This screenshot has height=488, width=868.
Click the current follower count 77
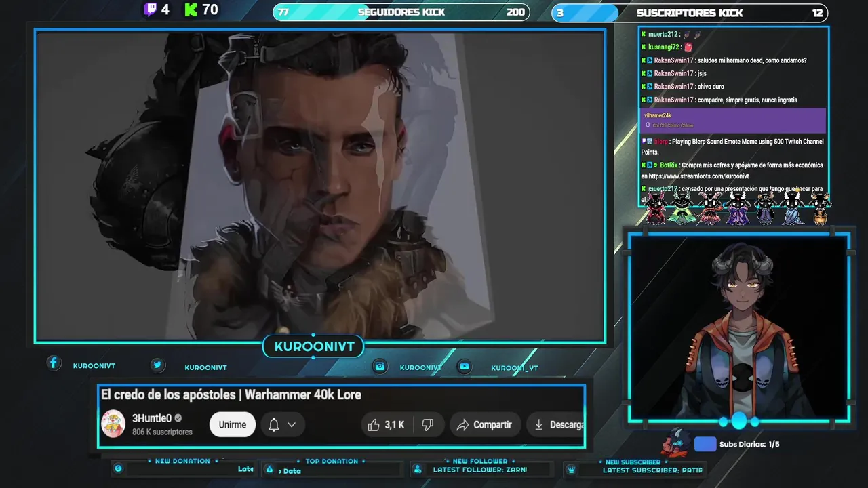283,12
